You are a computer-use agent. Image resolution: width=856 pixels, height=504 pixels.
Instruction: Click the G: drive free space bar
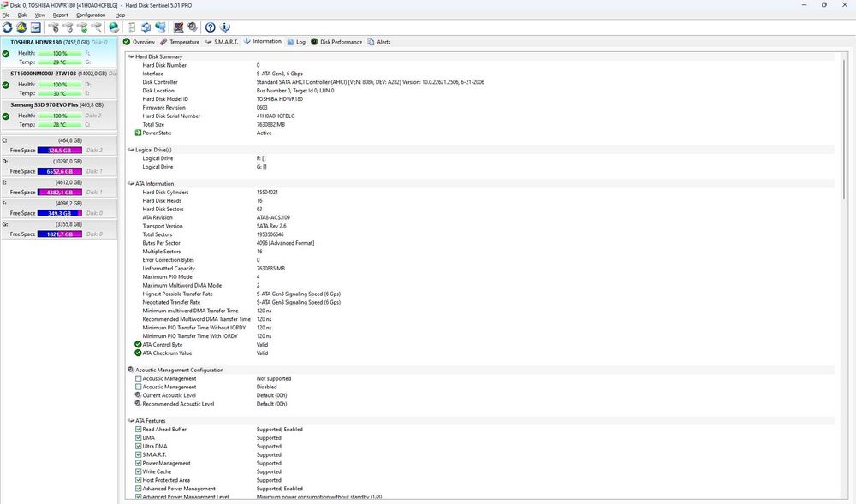[60, 234]
